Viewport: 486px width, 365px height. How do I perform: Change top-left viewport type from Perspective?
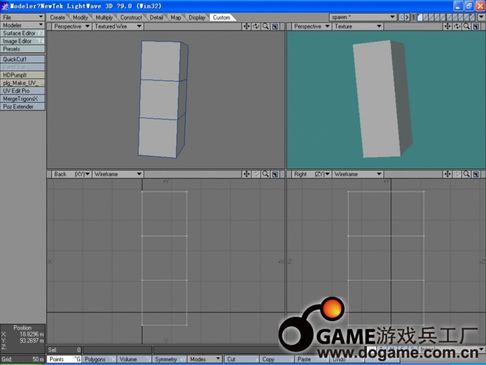click(x=71, y=26)
